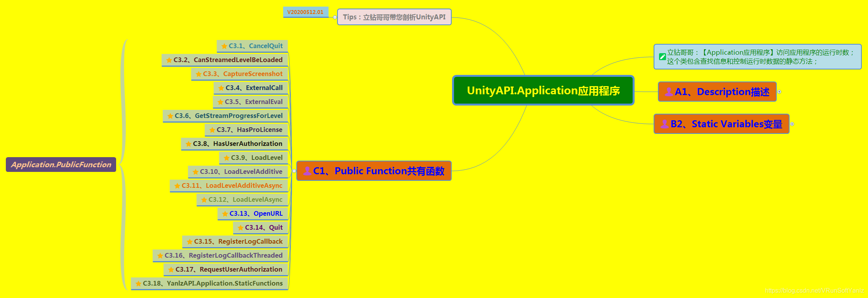Select the C3.8 HasUserAuthorization subtopic
The image size is (868, 298).
click(235, 144)
